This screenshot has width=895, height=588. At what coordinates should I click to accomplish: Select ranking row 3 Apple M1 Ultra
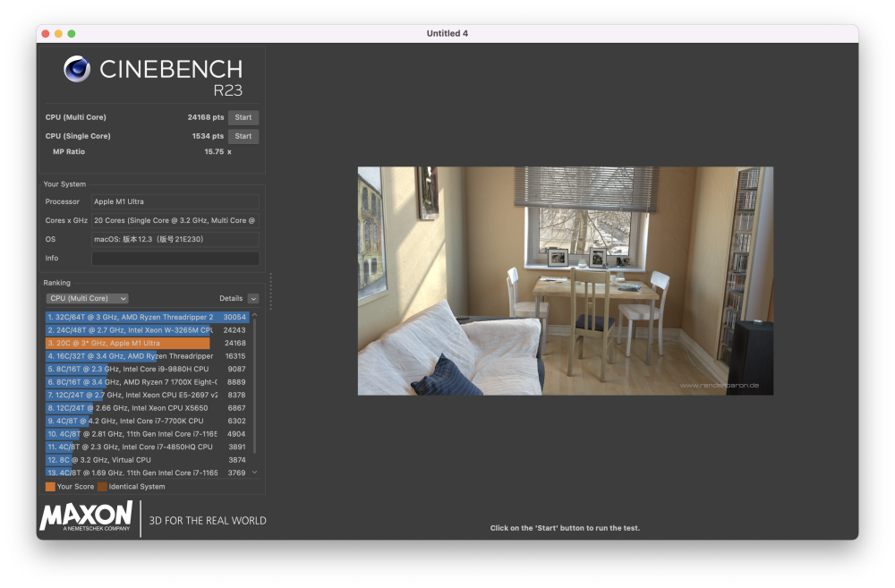point(148,343)
